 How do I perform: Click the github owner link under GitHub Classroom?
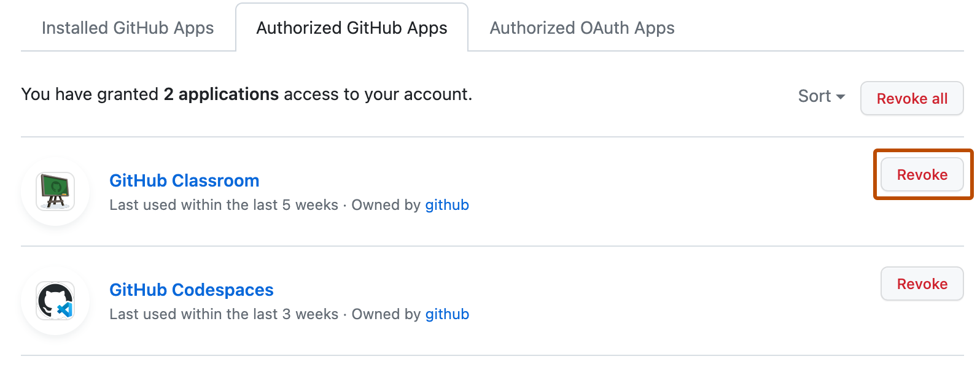pyautogui.click(x=447, y=205)
